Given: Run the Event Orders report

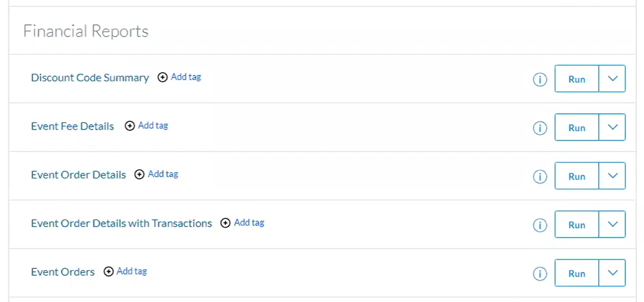Looking at the screenshot, I should point(577,272).
